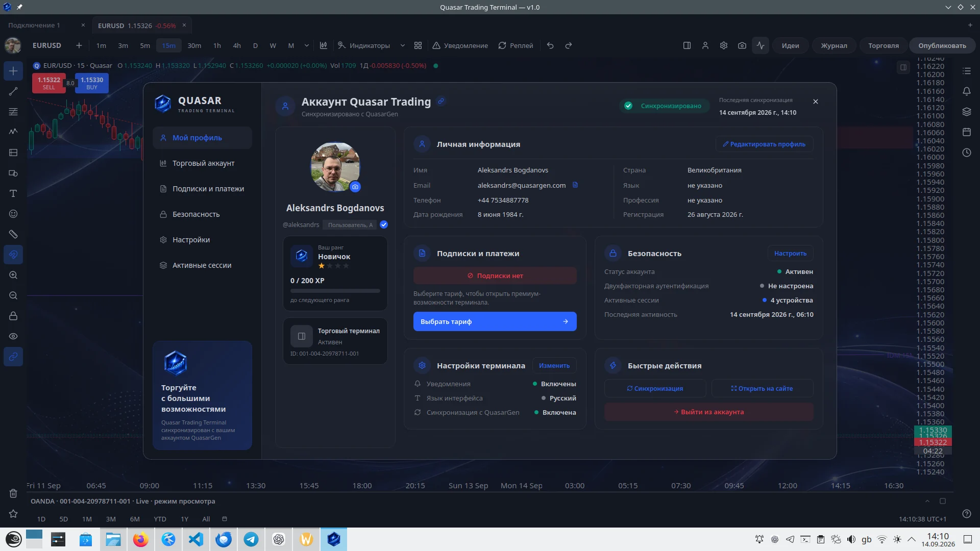
Task: Click the red SELL 1.15322 price button
Action: coord(48,83)
